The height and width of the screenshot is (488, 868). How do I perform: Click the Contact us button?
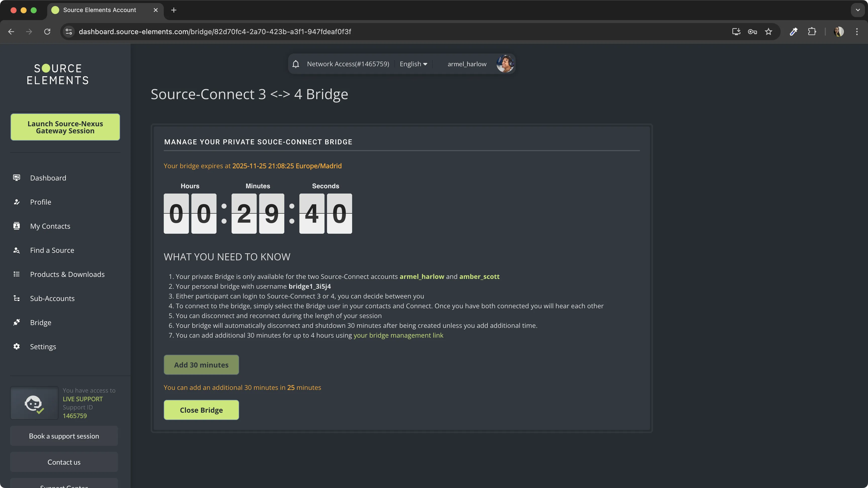(64, 462)
